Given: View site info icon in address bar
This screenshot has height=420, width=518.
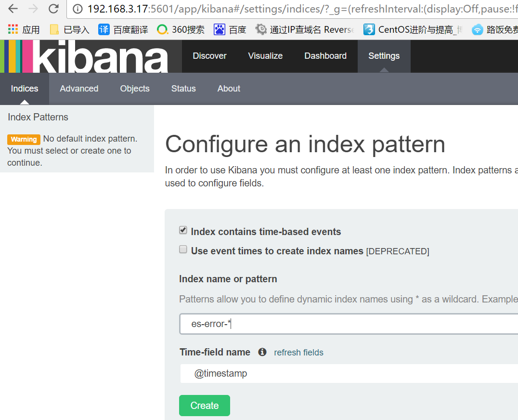Looking at the screenshot, I should click(78, 9).
